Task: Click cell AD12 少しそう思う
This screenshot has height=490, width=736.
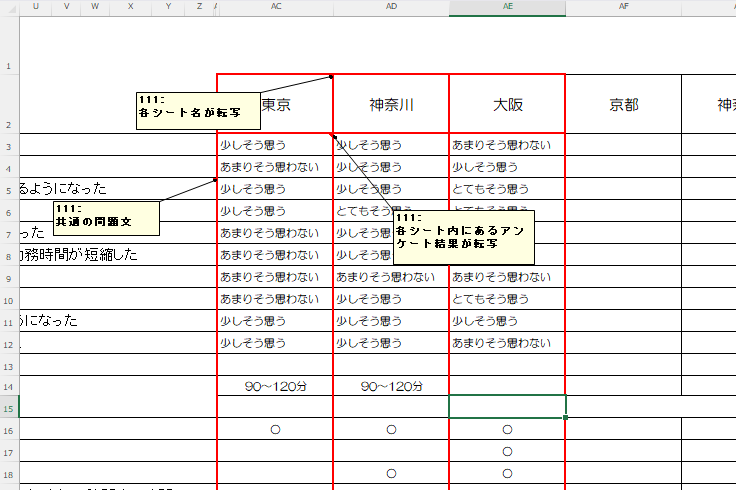Action: point(391,343)
